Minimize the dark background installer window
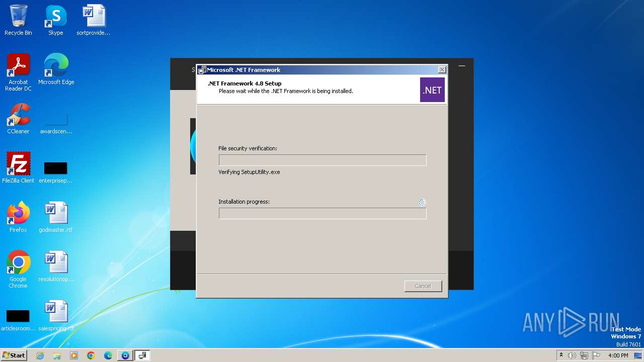Image resolution: width=644 pixels, height=362 pixels. [x=462, y=66]
